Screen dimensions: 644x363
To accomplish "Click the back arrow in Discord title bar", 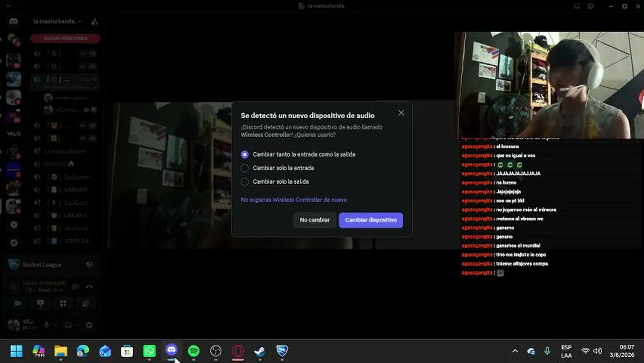I will [9, 6].
